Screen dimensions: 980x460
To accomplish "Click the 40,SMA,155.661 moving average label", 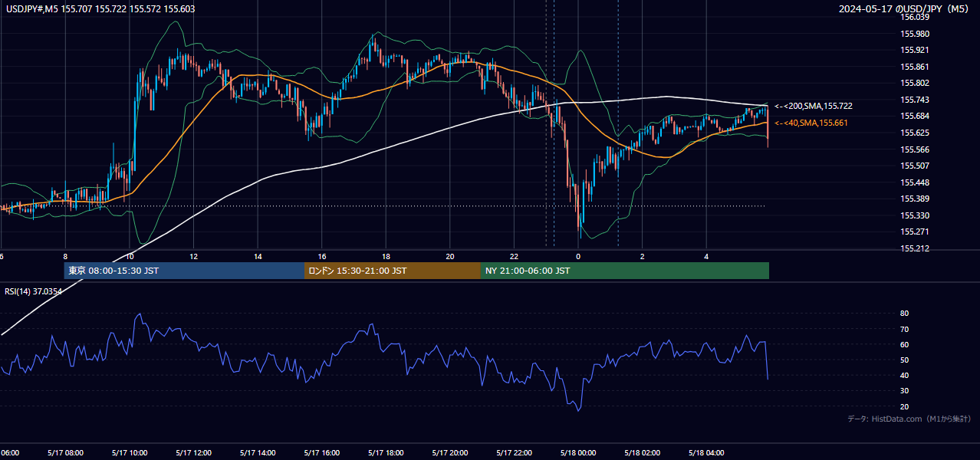I will coord(811,123).
